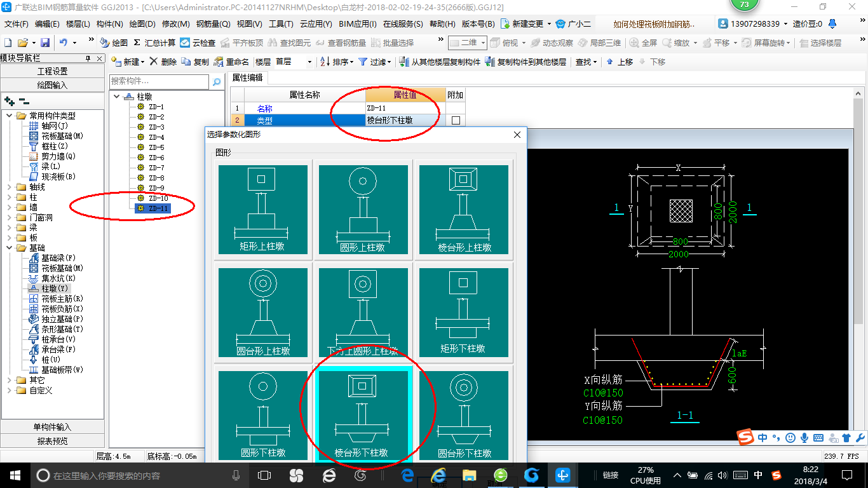The width and height of the screenshot is (868, 488).
Task: Open the 工具(T) menu
Action: [x=281, y=24]
